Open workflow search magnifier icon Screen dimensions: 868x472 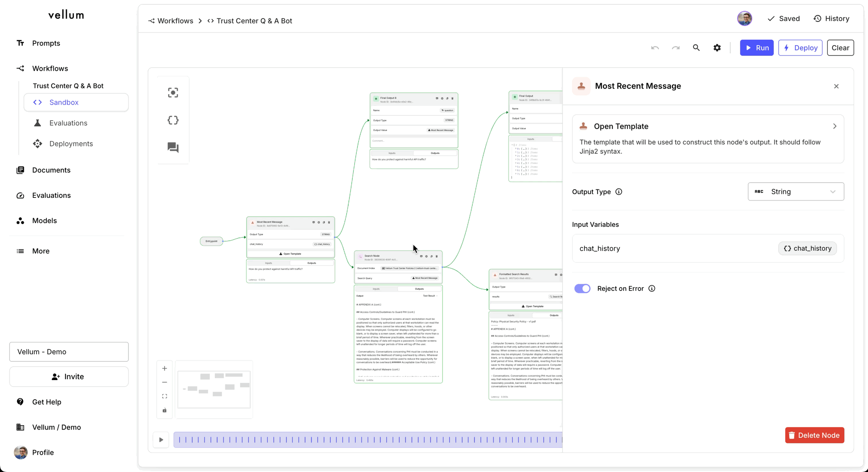[696, 48]
